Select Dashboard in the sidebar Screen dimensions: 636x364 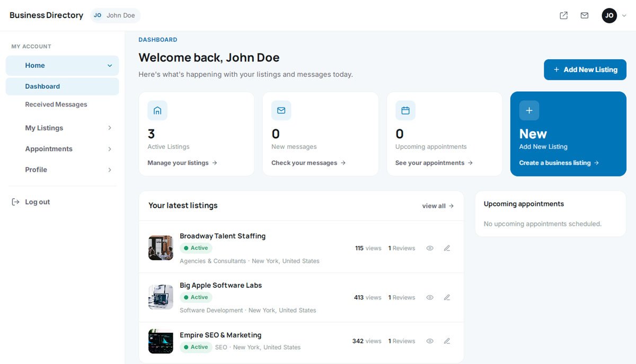pos(63,86)
